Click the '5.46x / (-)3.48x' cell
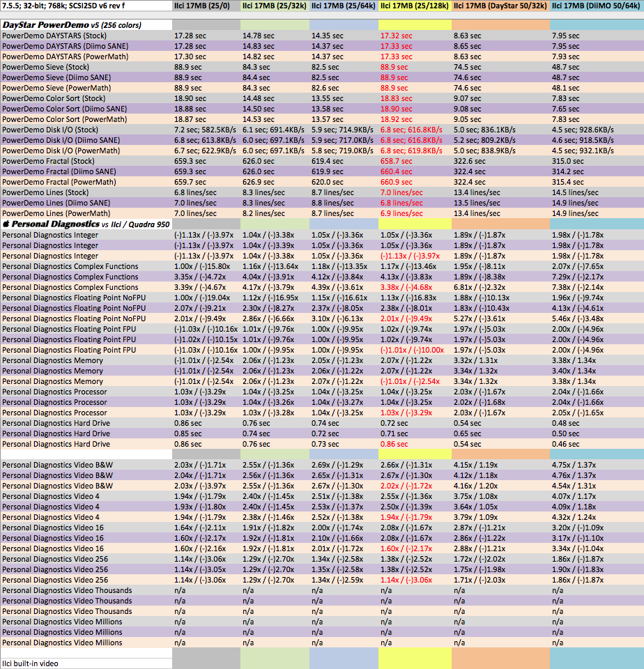 (578, 318)
